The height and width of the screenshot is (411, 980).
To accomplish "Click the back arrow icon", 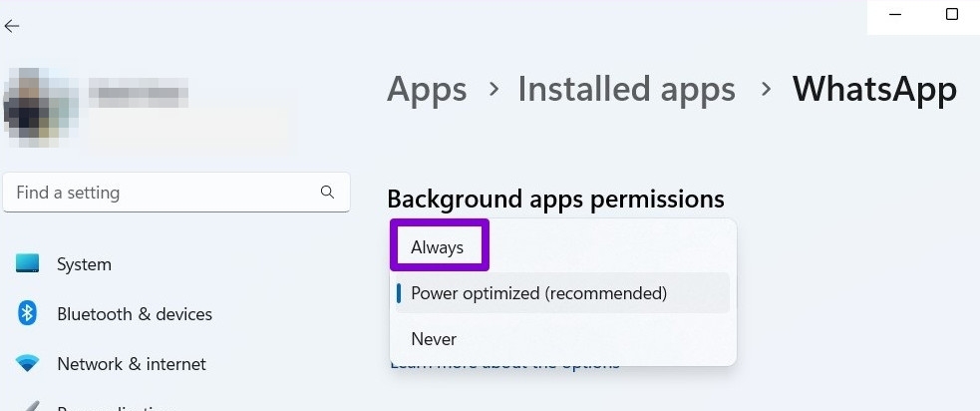I will [12, 26].
